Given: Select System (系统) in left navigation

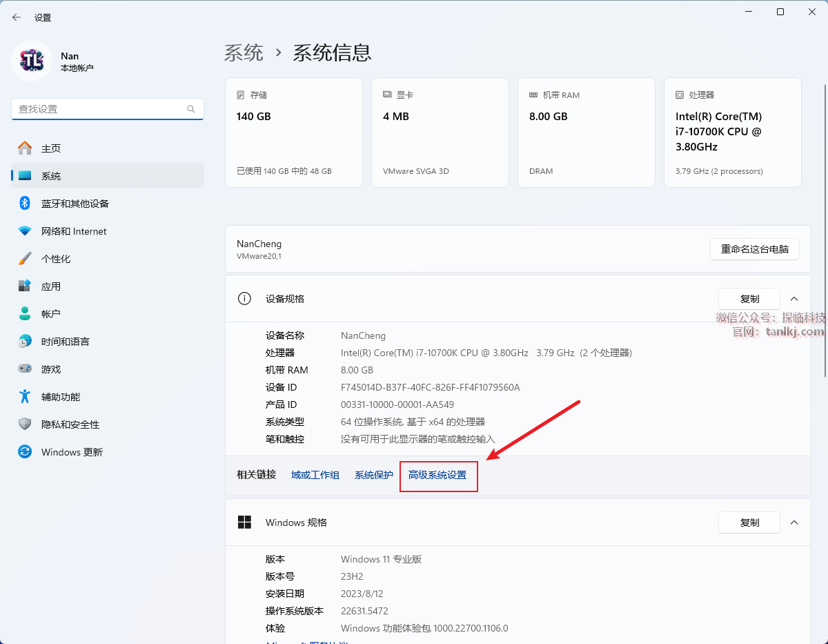Looking at the screenshot, I should 50,176.
